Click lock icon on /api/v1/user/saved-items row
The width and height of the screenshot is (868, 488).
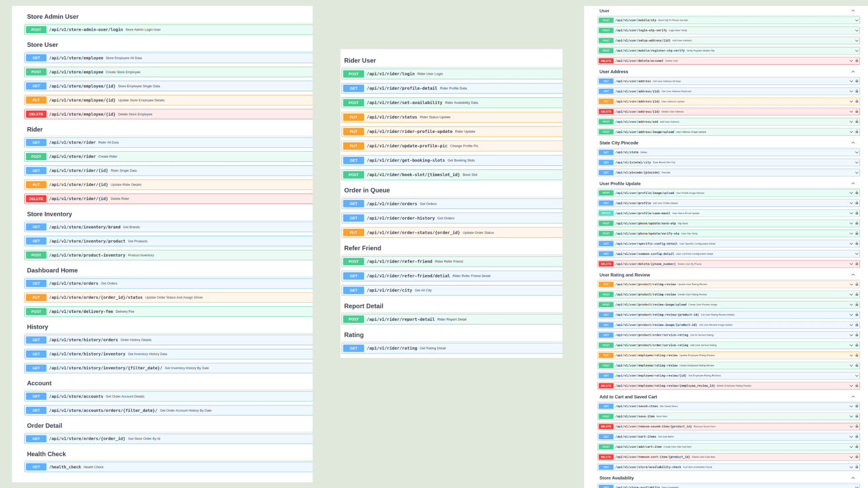857,406
